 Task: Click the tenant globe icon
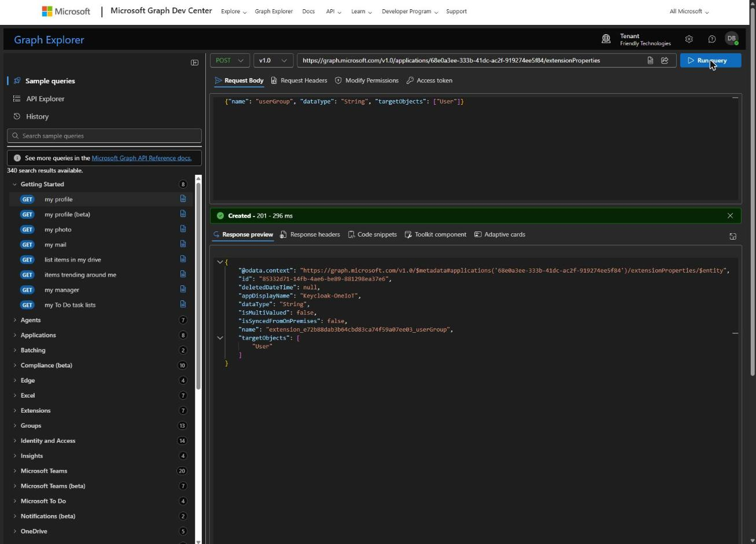[606, 39]
